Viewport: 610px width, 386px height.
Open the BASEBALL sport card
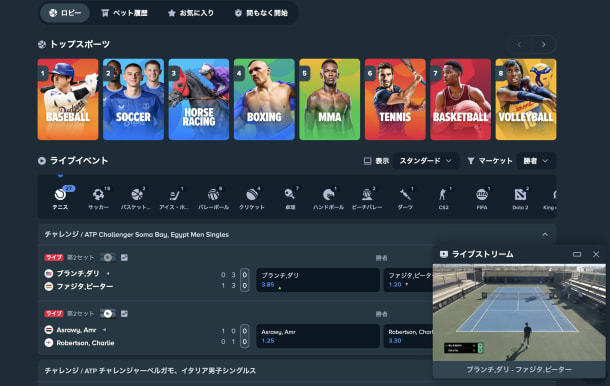click(68, 99)
